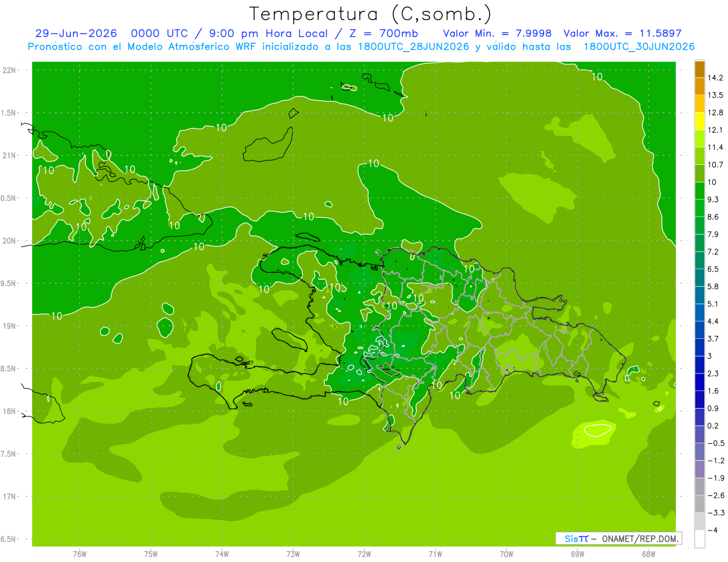Click the "71W" longitude label
The width and height of the screenshot is (728, 562).
[x=435, y=554]
